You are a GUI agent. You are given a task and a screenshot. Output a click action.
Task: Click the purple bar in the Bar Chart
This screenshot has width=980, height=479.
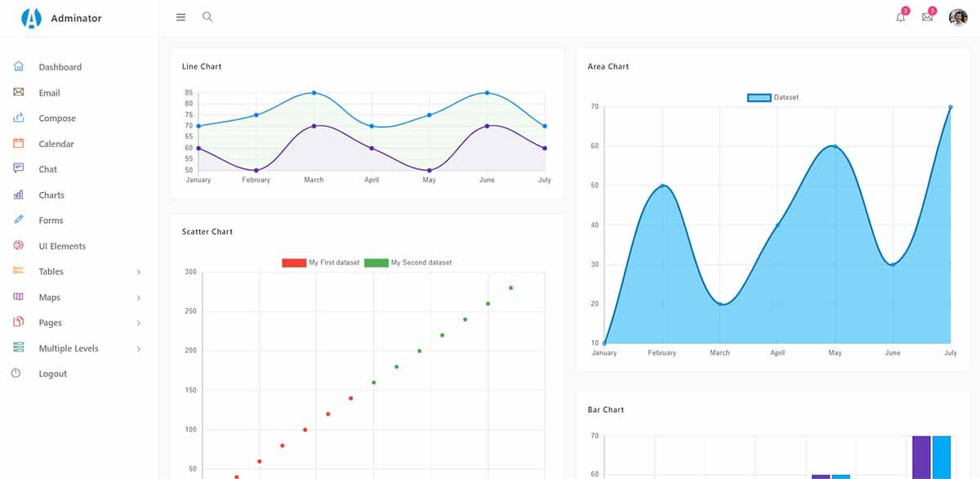tap(920, 458)
